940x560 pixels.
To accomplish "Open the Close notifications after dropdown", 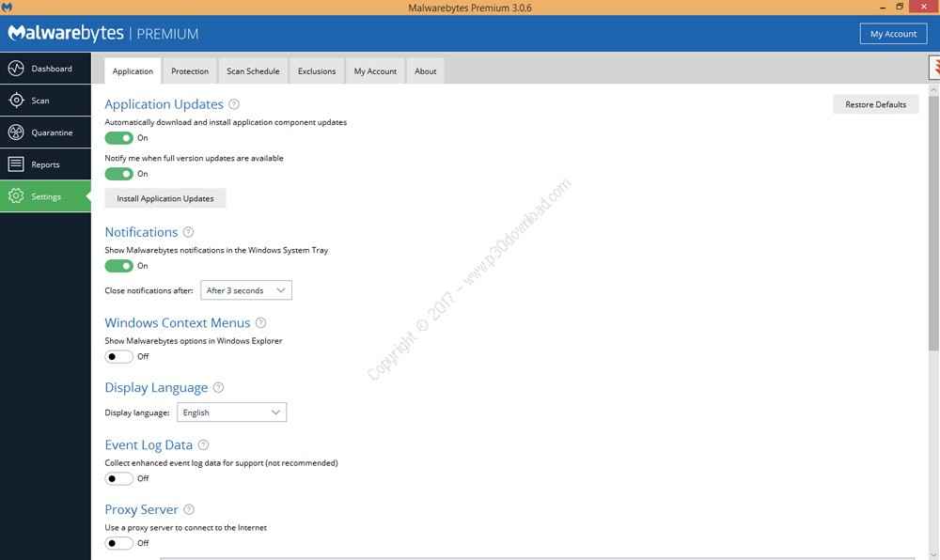I will click(x=246, y=290).
